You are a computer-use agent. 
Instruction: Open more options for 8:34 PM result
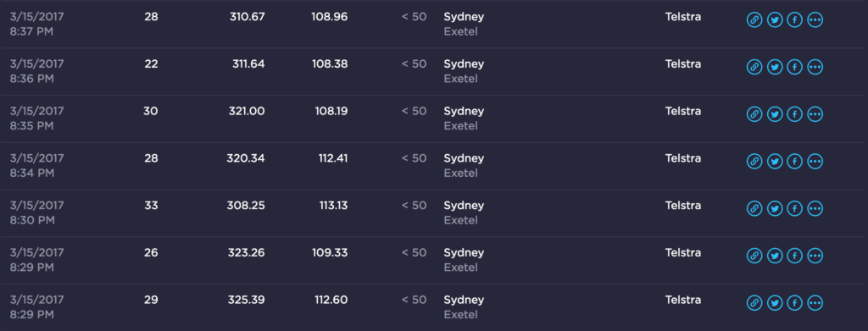[815, 162]
